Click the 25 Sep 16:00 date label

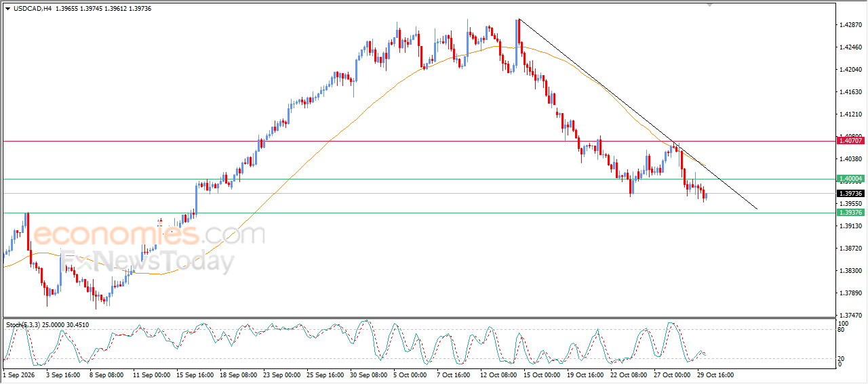325,375
